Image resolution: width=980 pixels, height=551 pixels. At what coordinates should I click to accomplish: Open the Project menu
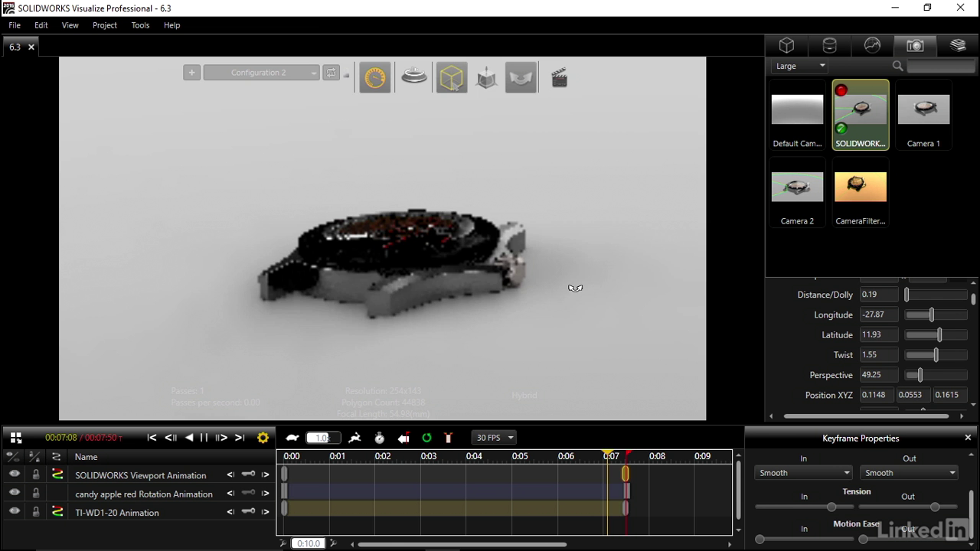point(105,25)
